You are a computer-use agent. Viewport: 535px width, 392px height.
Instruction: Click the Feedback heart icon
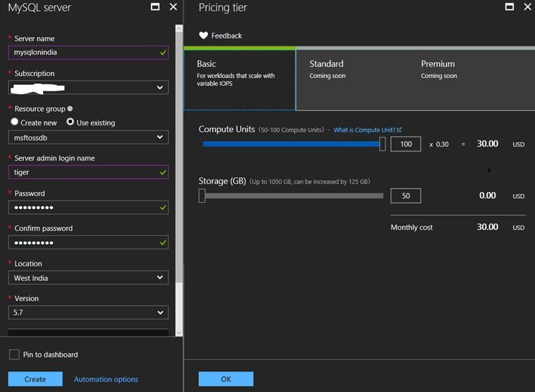(203, 36)
